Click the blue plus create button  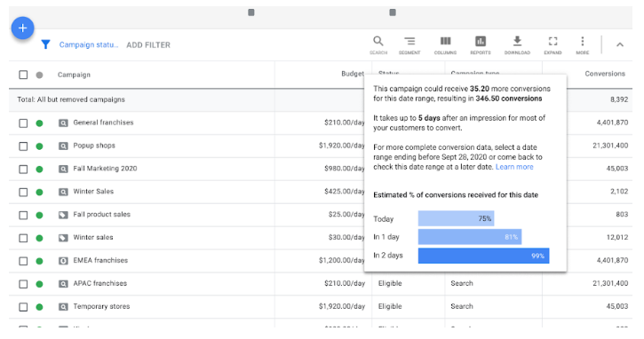click(22, 28)
